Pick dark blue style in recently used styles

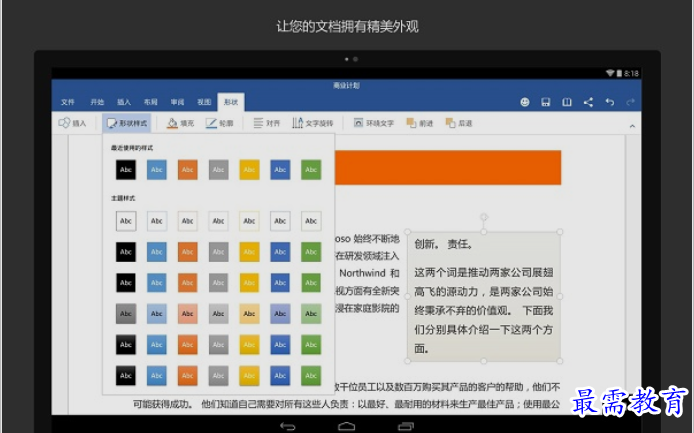(280, 170)
